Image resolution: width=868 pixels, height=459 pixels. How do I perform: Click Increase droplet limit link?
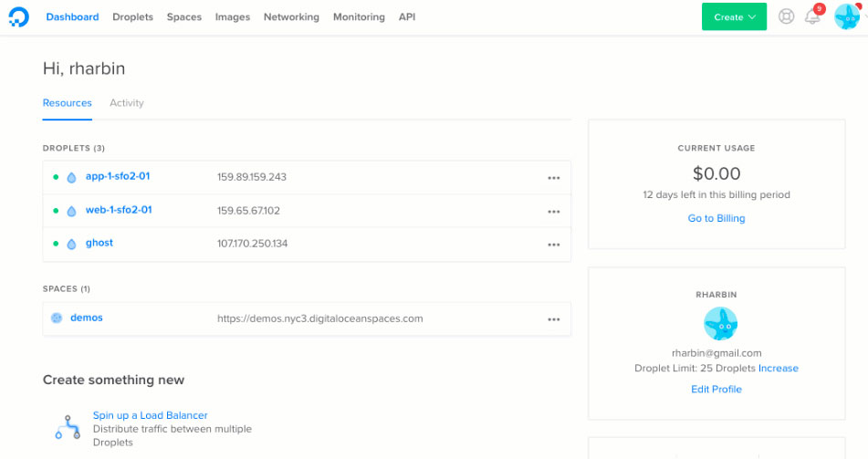click(779, 368)
